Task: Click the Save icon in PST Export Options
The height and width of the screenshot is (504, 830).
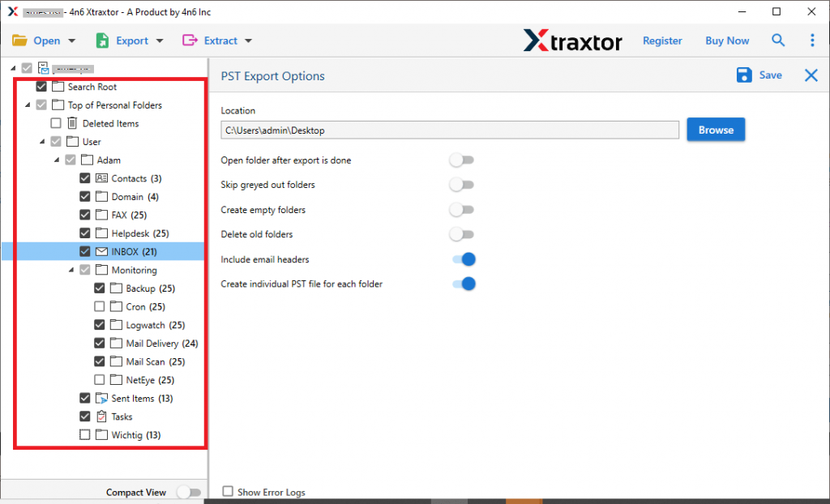Action: pyautogui.click(x=744, y=75)
